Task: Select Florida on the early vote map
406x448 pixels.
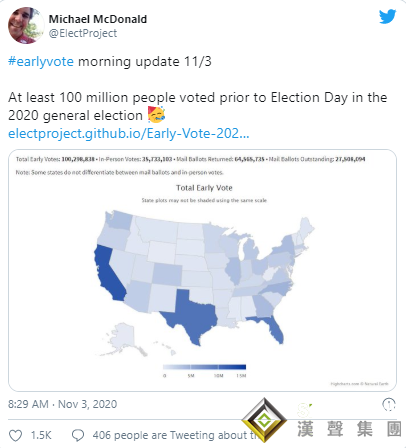Action: [x=272, y=328]
